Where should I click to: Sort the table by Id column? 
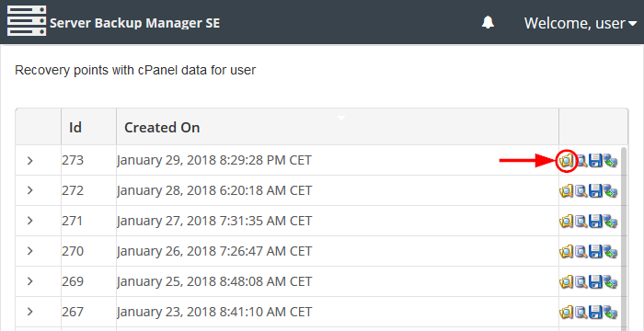click(88, 127)
